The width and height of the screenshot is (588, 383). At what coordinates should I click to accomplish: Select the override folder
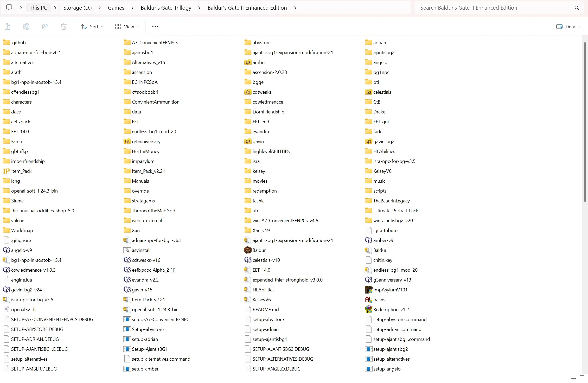[x=136, y=191]
